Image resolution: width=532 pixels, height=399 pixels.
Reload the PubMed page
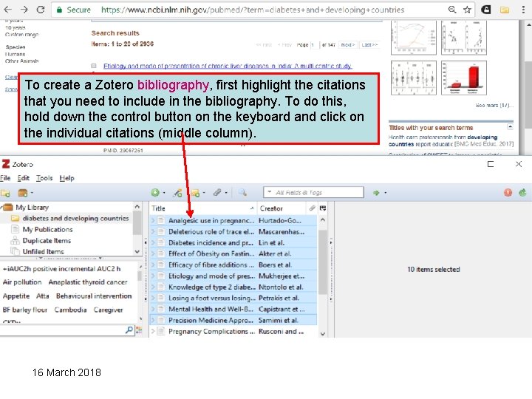coord(41,10)
